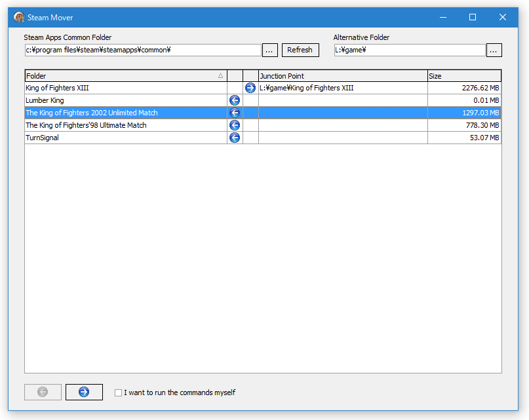Sort list by the Folder column header
Screen dimensions: 529x420
[126, 76]
